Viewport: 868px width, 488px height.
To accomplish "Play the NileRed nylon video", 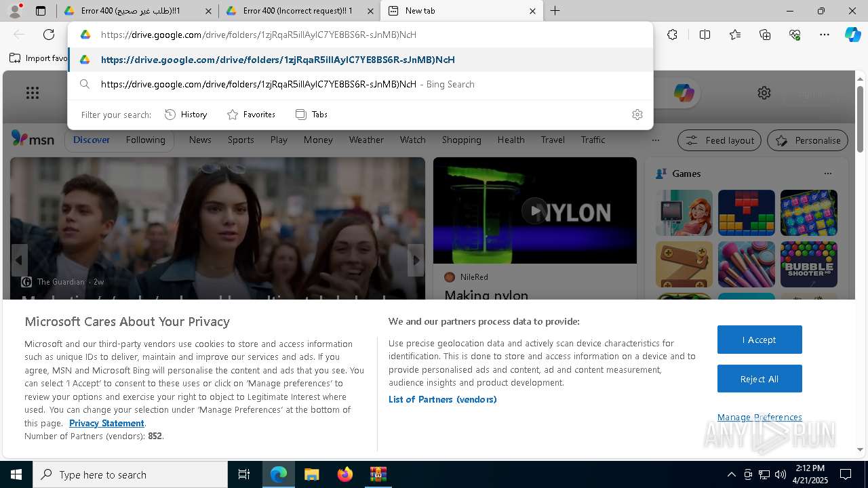I will point(535,211).
